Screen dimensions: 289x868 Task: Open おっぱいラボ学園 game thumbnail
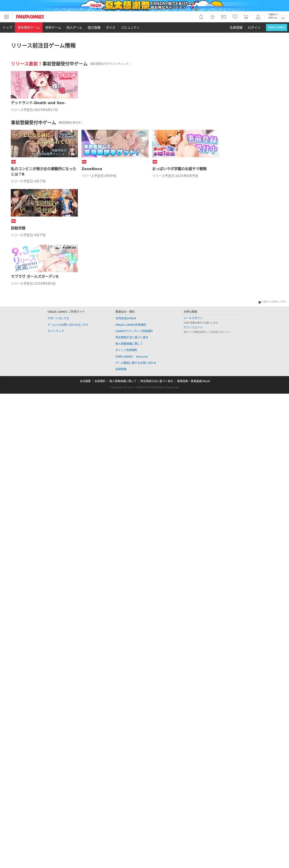186,144
